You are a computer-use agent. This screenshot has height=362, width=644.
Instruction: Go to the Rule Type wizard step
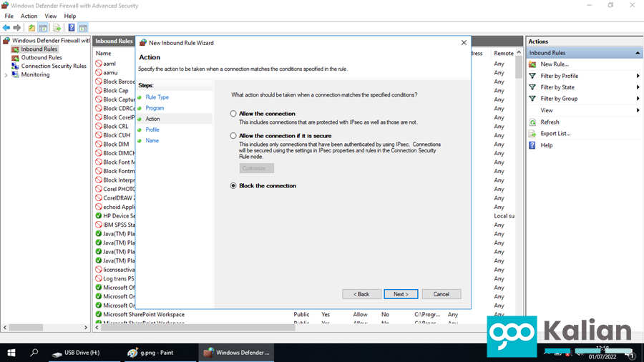(157, 97)
